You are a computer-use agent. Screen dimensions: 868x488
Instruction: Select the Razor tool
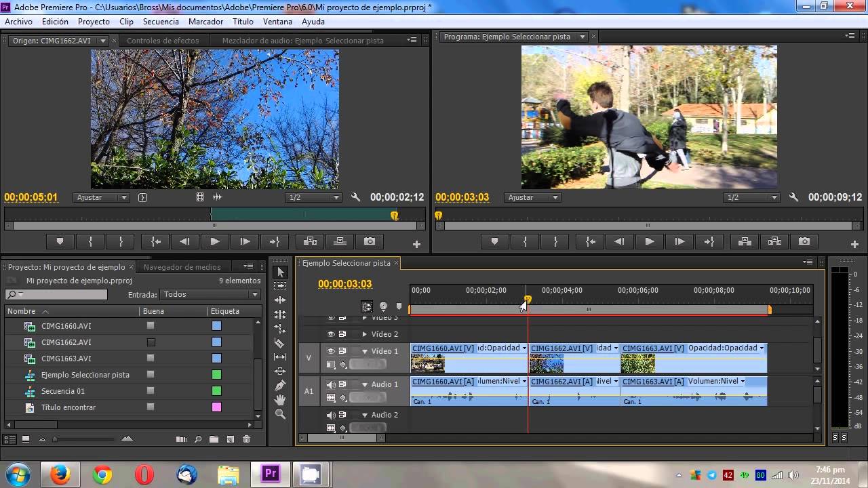pyautogui.click(x=281, y=343)
